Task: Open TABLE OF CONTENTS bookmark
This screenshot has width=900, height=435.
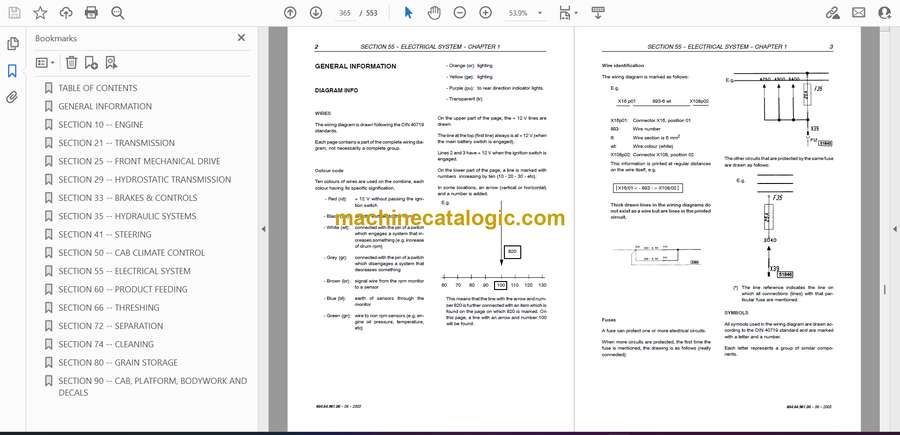Action: point(98,88)
